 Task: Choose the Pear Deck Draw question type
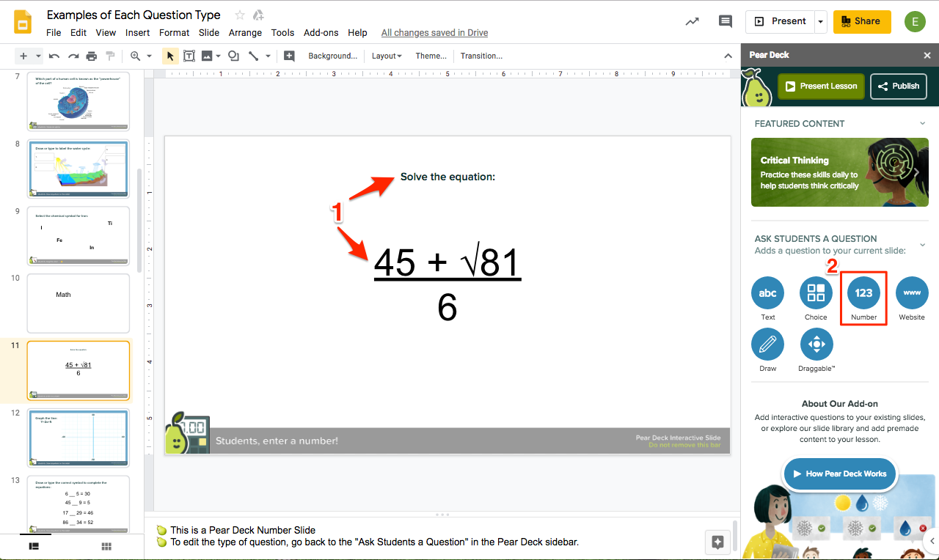767,345
